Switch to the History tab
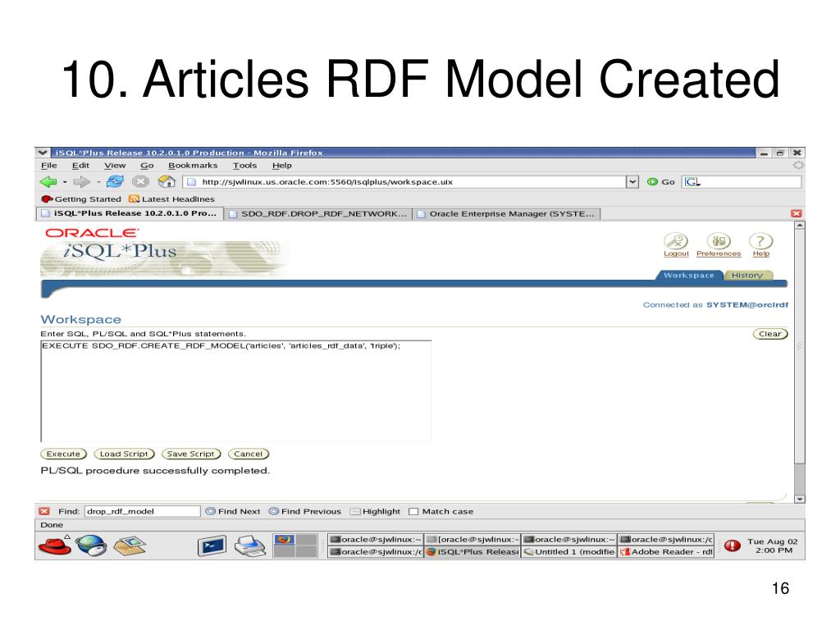 tap(747, 275)
